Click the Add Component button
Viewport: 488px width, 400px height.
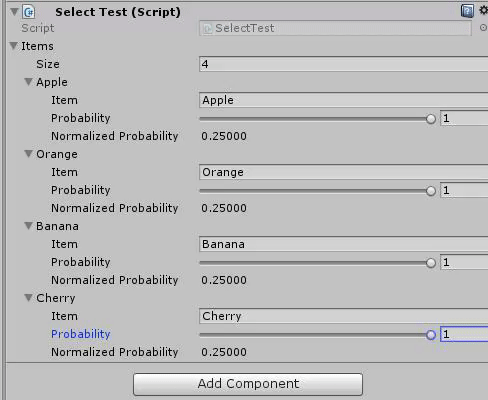pyautogui.click(x=248, y=384)
